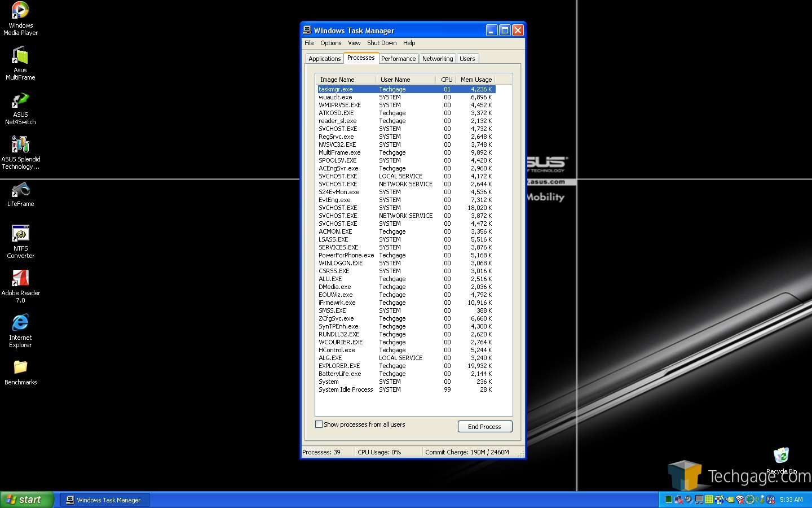
Task: Sort by Image Name column header
Action: coord(346,80)
